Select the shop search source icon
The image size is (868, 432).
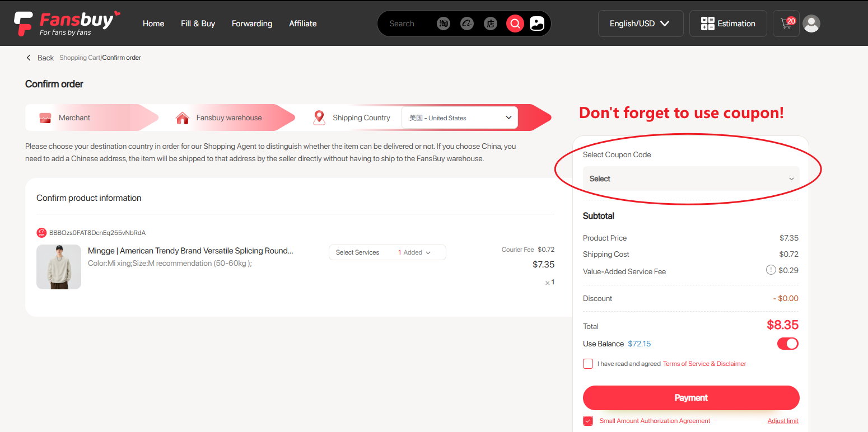(x=491, y=24)
